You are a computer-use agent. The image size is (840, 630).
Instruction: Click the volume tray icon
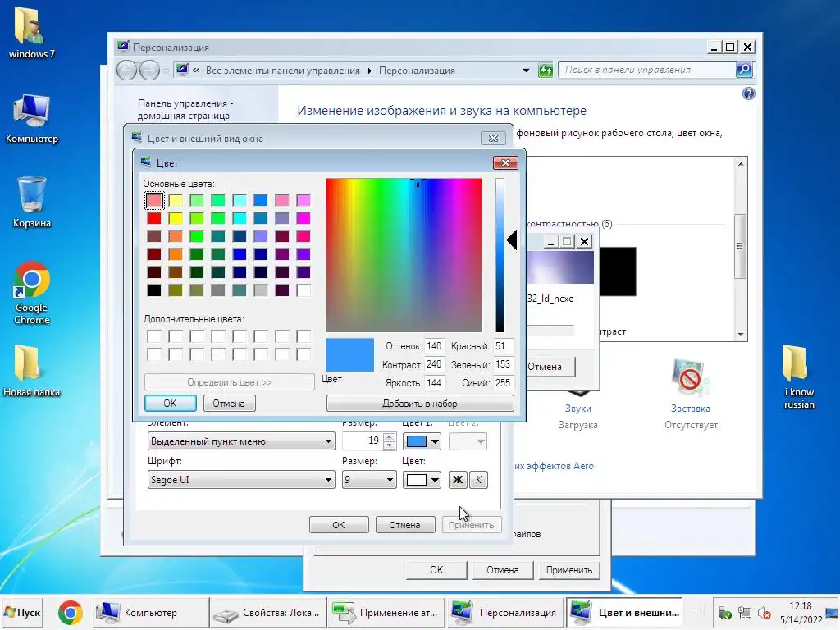click(x=764, y=613)
